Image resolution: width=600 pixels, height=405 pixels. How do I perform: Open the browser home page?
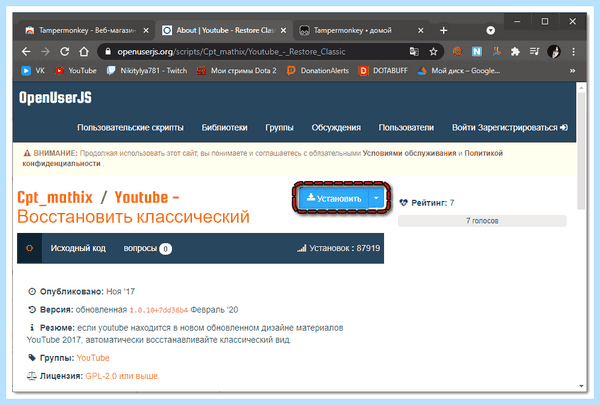pyautogui.click(x=84, y=51)
